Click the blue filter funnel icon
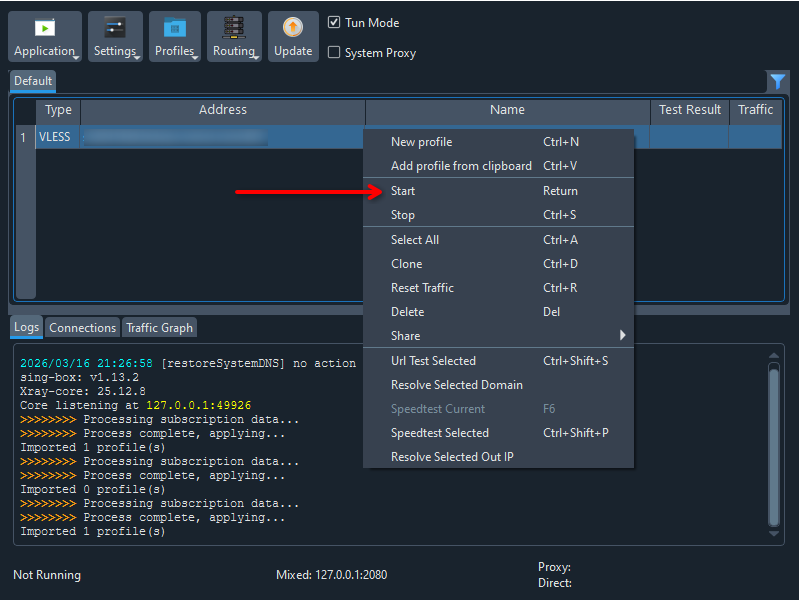799x600 pixels. [x=777, y=82]
